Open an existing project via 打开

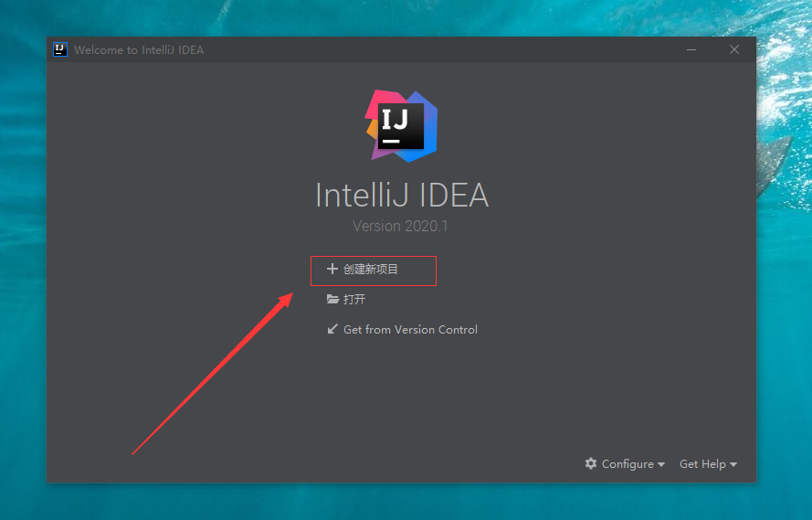(x=354, y=300)
